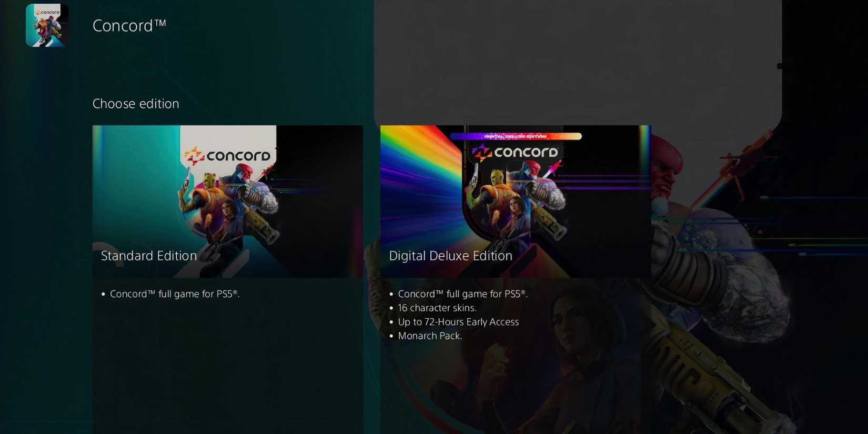Click the Choose edition heading

[136, 104]
